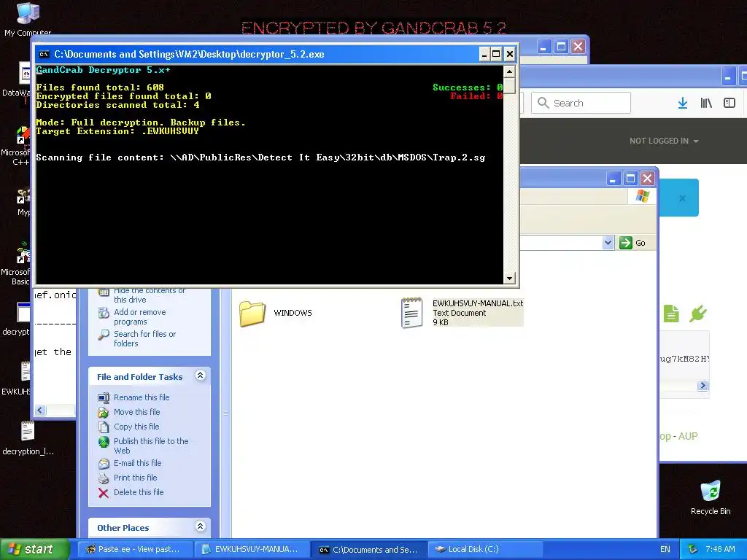The image size is (747, 560).
Task: Click the command prompt title bar icon
Action: pyautogui.click(x=44, y=54)
